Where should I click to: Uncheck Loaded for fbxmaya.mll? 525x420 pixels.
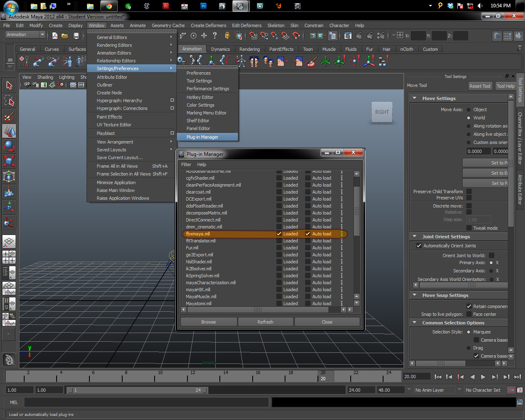coord(279,234)
